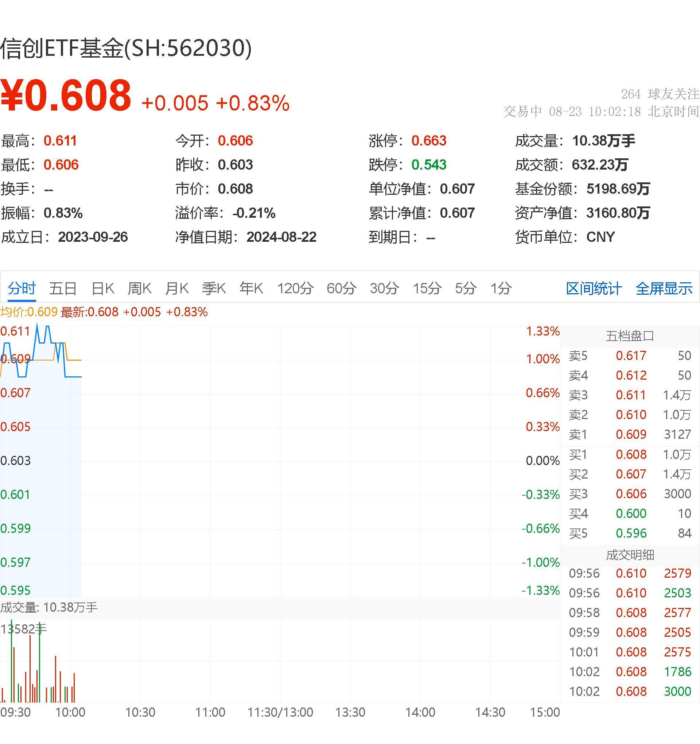Switch to the 五日 tab
Viewport: 700px width, 744px height.
tap(63, 288)
